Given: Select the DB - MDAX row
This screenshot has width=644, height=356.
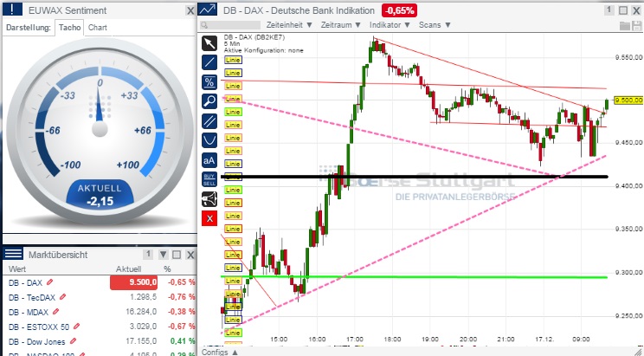Looking at the screenshot, I should (x=100, y=312).
